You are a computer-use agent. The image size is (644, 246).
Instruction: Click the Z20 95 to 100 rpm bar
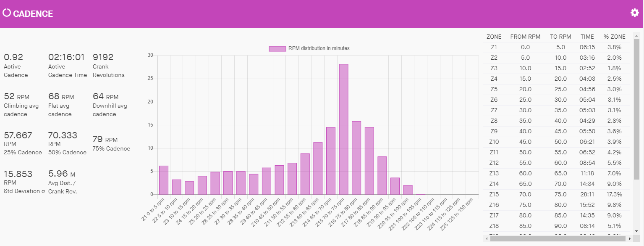click(x=408, y=190)
